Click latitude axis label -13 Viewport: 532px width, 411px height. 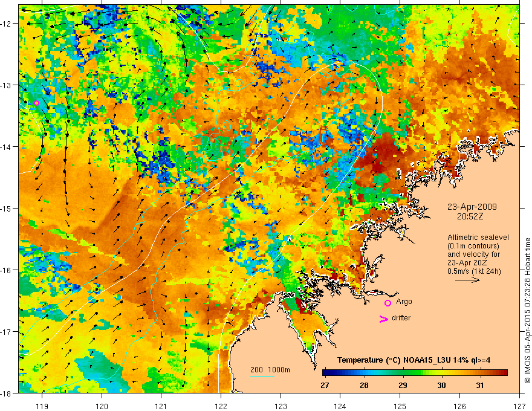tap(6, 85)
